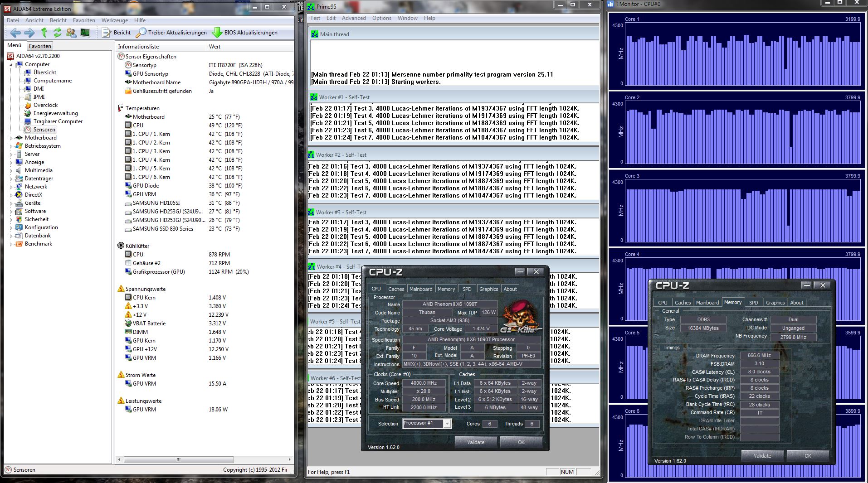This screenshot has height=483, width=868.
Task: Click the AIDA64 v2.70.2200 root node
Action: point(38,56)
